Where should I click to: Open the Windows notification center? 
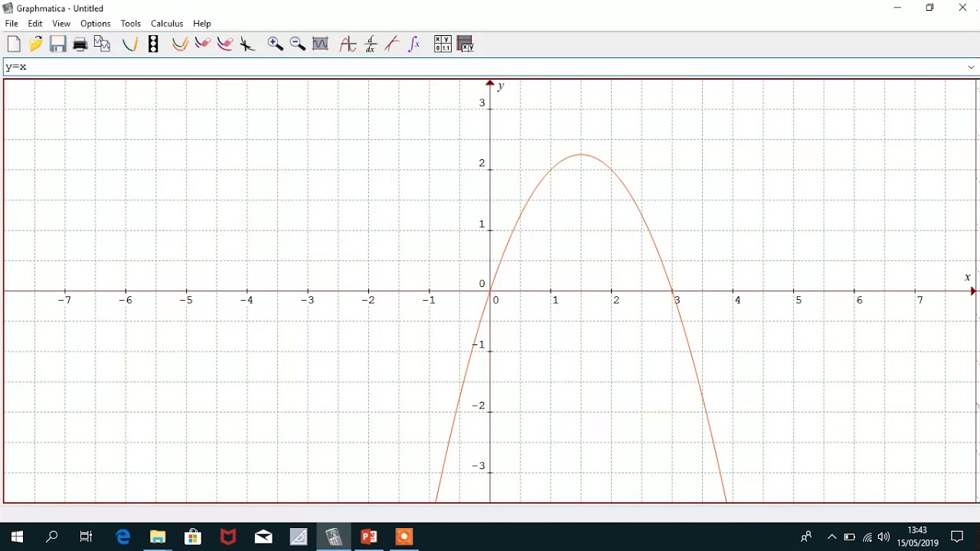click(x=957, y=536)
